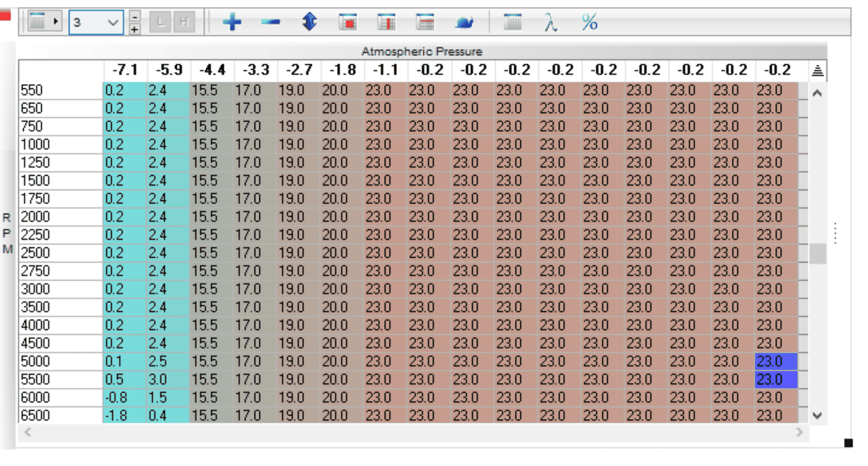Select the -7.1 column header
The height and width of the screenshot is (466, 868).
coord(125,70)
